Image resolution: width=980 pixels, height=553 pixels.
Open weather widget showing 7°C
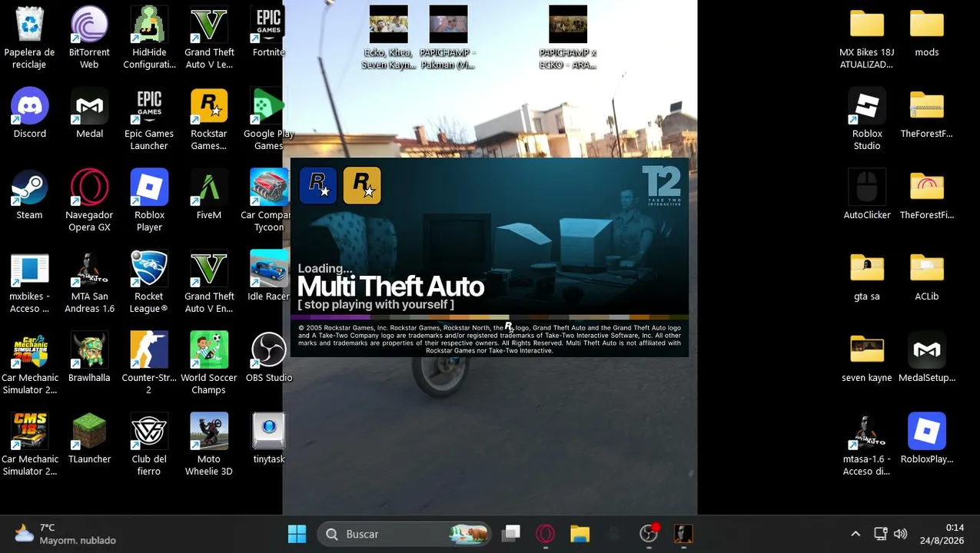[65, 534]
